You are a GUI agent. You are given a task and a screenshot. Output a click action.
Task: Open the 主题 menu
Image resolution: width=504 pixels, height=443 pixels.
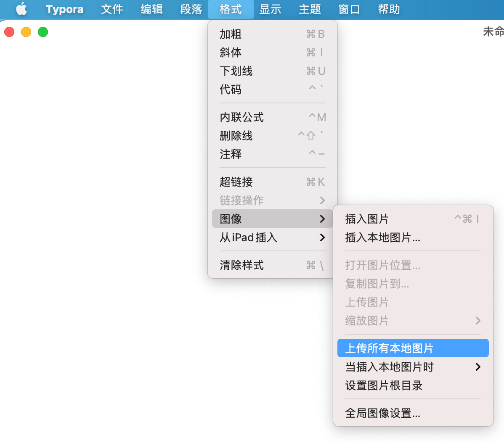pyautogui.click(x=310, y=9)
